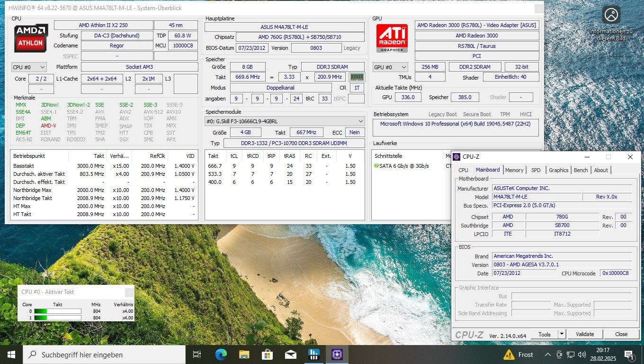Click the green memory module icon beside 200.9 MHz
The image size is (644, 364).
click(357, 77)
